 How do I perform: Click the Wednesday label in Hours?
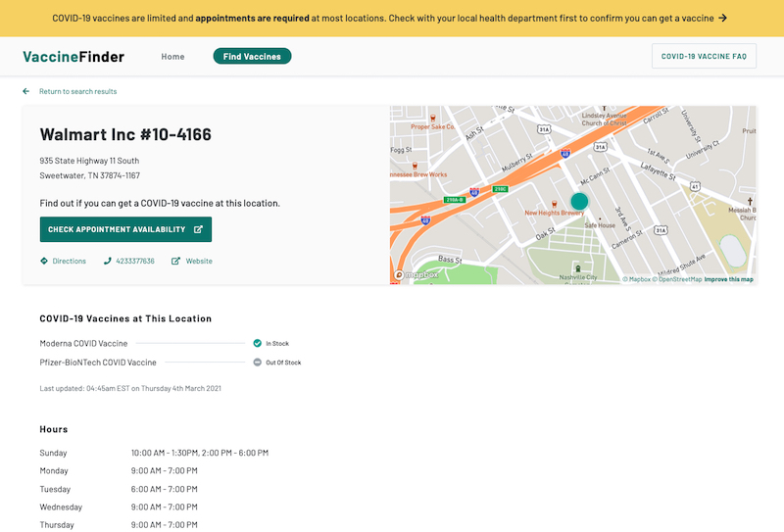pos(61,507)
